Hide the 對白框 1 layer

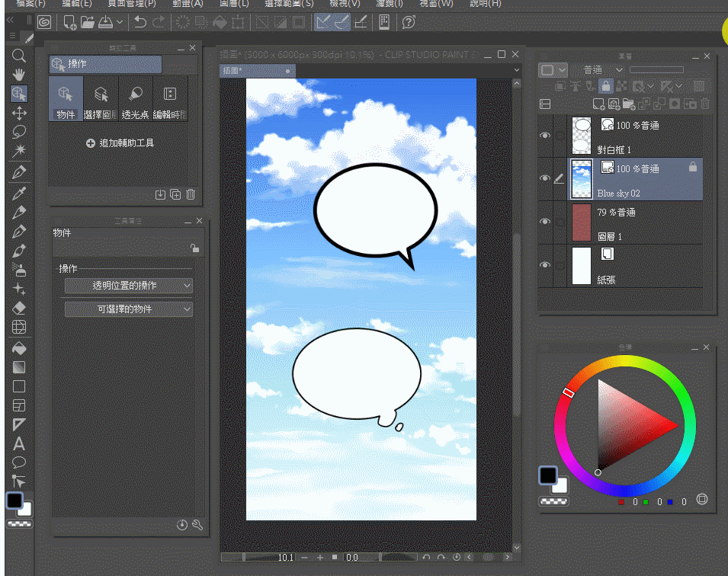tap(544, 135)
